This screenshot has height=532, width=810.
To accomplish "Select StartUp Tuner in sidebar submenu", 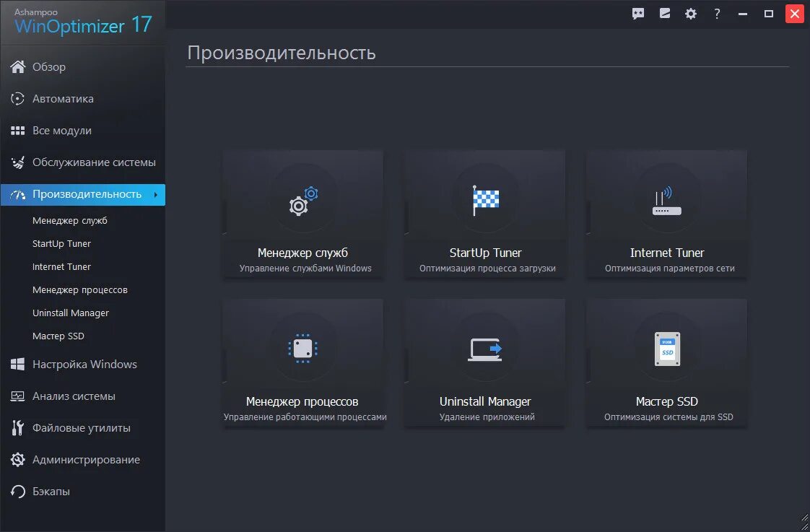I will pyautogui.click(x=61, y=244).
